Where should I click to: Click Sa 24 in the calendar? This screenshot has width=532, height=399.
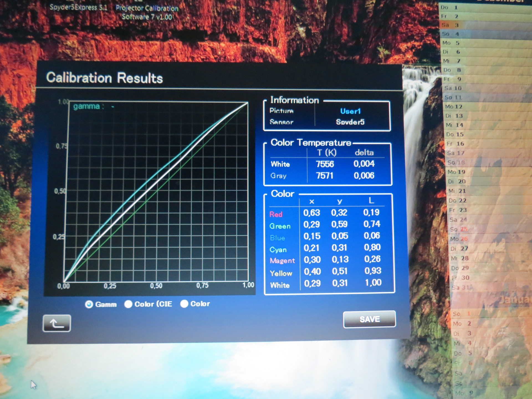click(x=458, y=220)
